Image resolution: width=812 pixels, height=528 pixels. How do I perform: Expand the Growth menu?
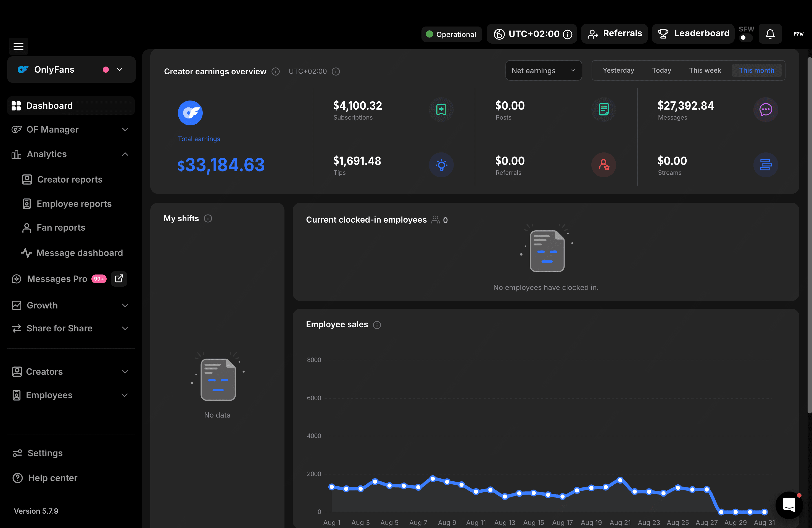[71, 305]
